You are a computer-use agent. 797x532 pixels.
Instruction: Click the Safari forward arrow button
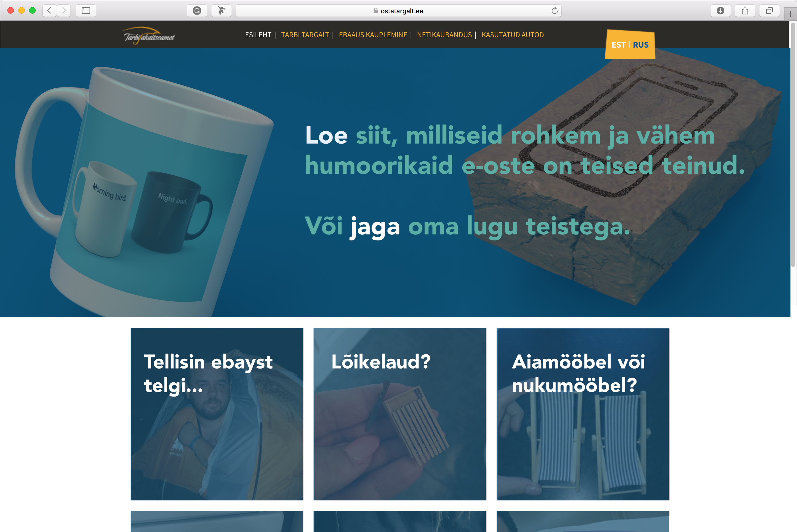(64, 11)
